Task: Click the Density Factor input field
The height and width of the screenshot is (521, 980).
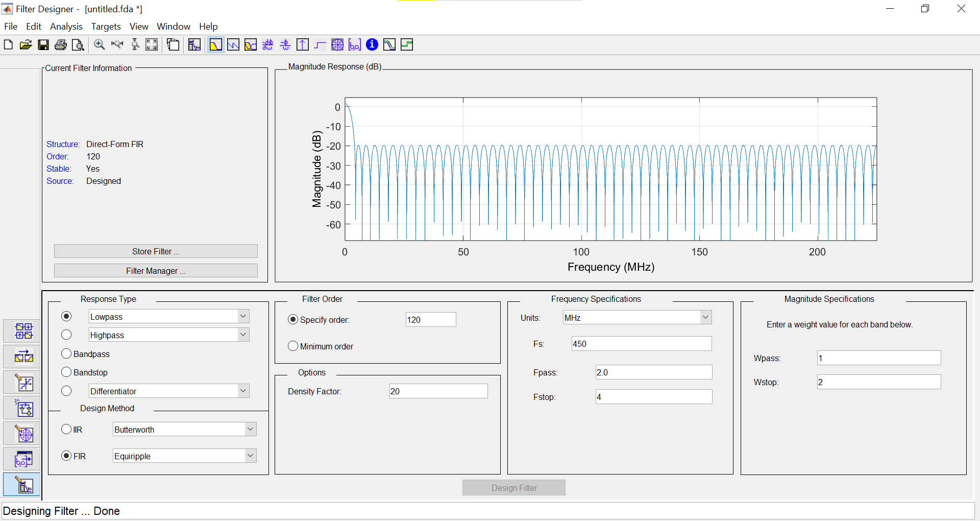Action: (438, 391)
